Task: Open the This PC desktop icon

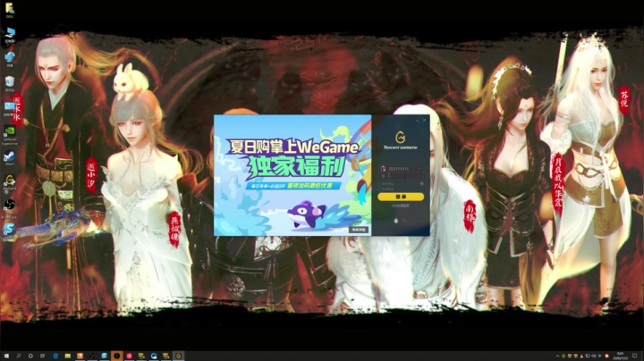Action: (x=10, y=35)
